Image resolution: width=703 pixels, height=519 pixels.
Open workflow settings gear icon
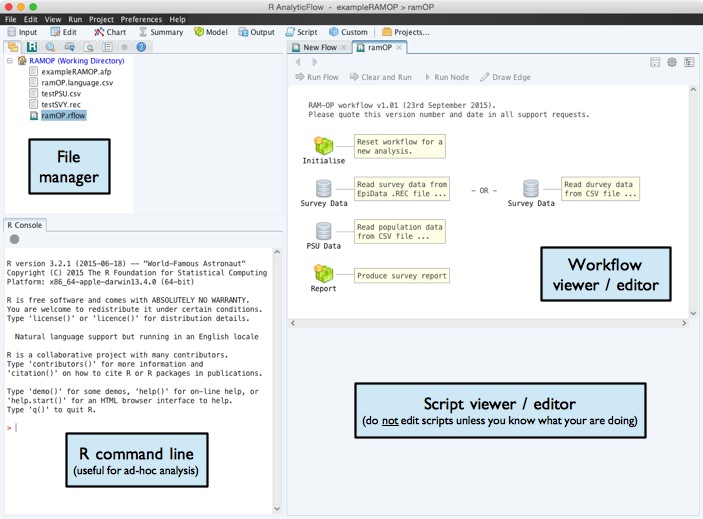click(672, 62)
